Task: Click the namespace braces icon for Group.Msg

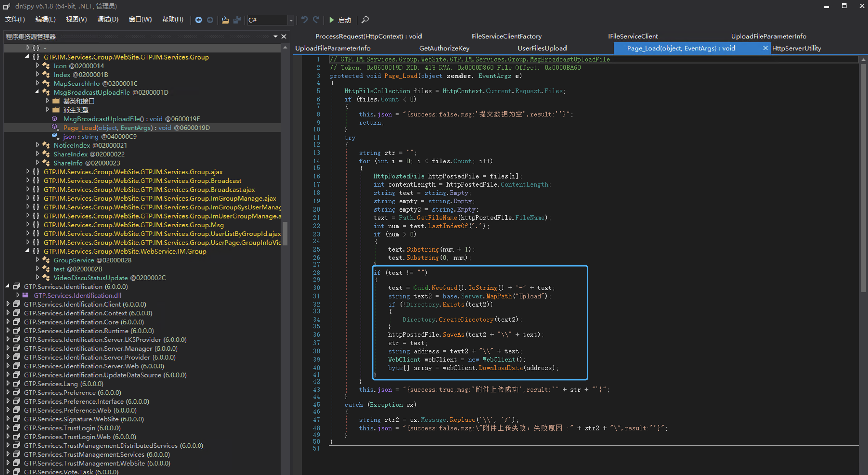Action: click(36, 225)
